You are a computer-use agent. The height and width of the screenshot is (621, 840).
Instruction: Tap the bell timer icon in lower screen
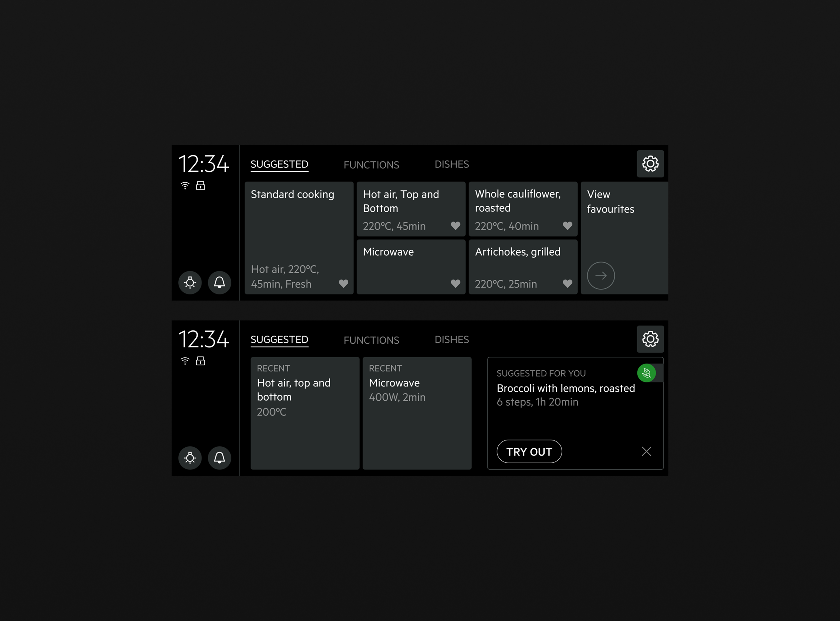coord(220,458)
